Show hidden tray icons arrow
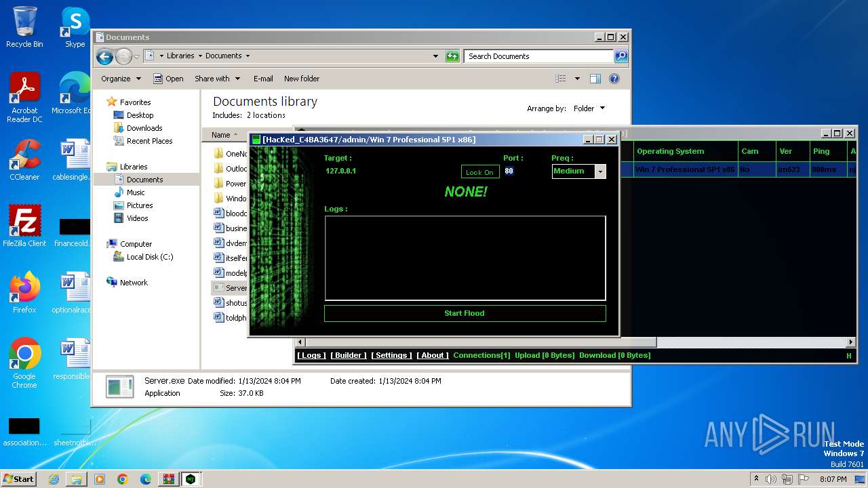This screenshot has width=868, height=488. 756,479
